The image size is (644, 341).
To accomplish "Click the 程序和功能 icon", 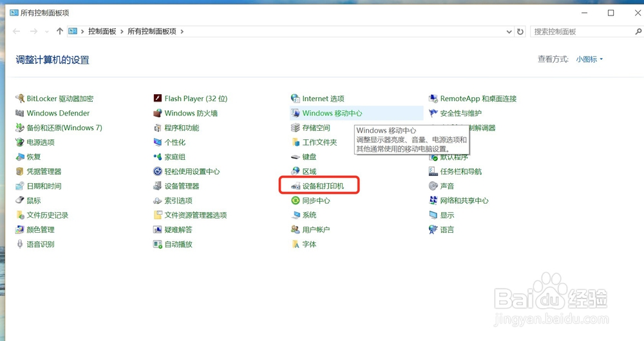I will [158, 128].
